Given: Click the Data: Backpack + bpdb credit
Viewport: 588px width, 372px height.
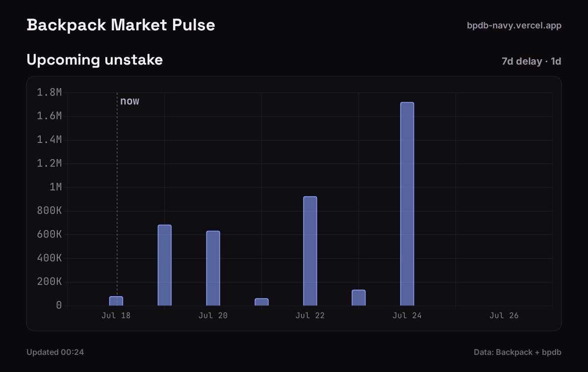Looking at the screenshot, I should 517,352.
